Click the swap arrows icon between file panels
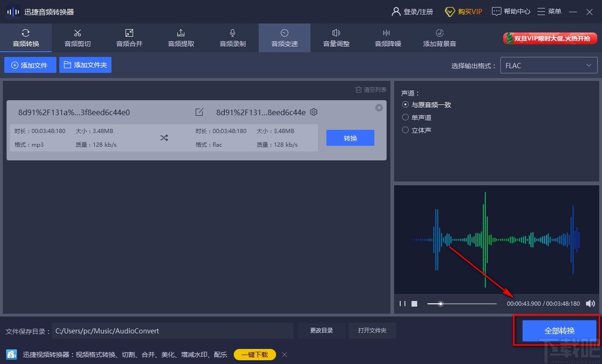This screenshot has height=364, width=602. (x=164, y=138)
